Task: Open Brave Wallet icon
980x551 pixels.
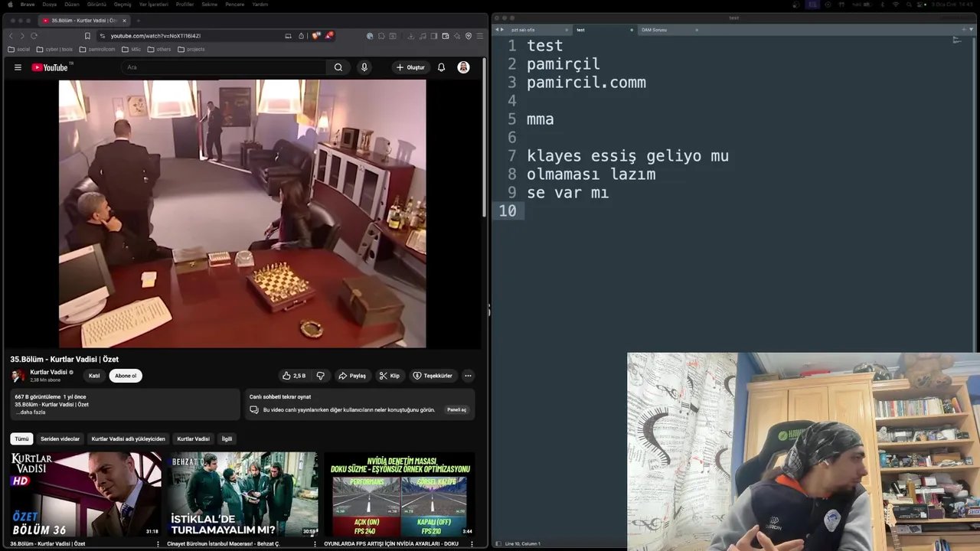Action: 446,36
